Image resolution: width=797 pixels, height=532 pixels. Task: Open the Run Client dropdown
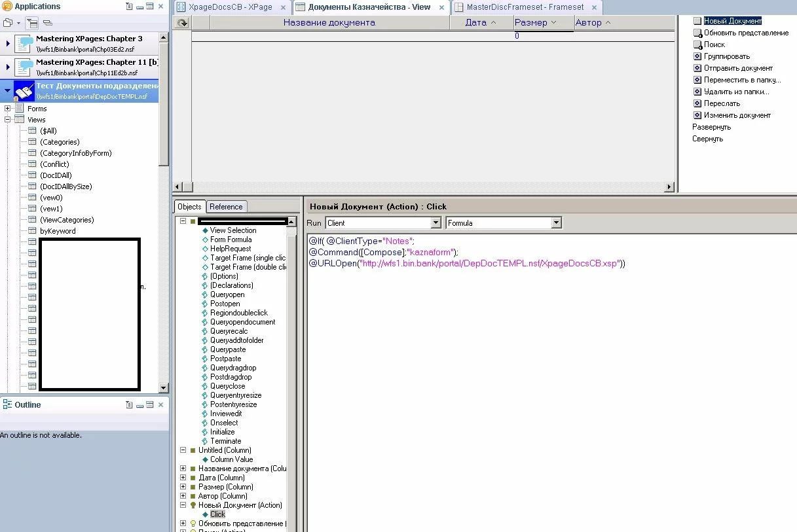(x=436, y=223)
